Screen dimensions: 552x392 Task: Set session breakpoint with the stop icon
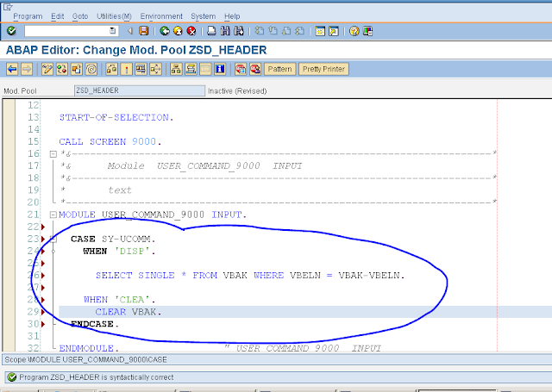(241, 69)
